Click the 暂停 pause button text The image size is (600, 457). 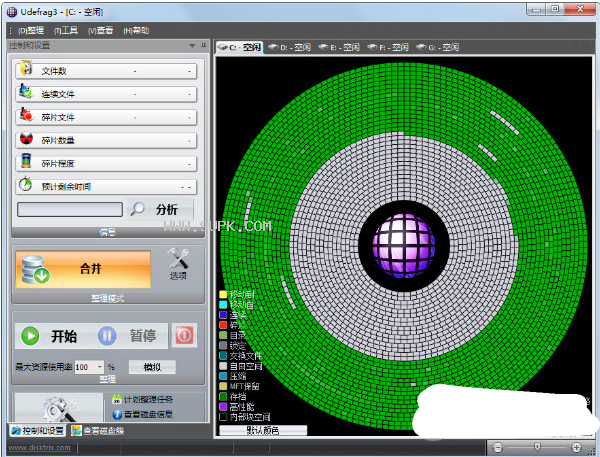pyautogui.click(x=143, y=336)
